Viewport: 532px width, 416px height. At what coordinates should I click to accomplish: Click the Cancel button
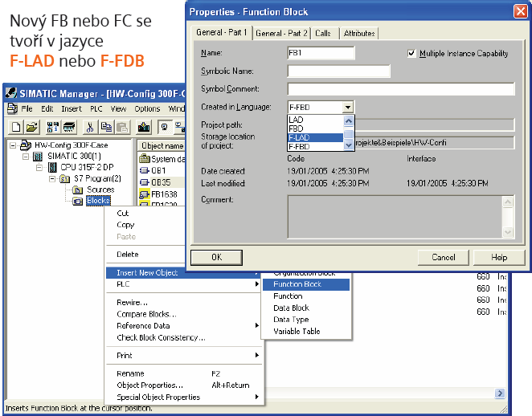[444, 257]
